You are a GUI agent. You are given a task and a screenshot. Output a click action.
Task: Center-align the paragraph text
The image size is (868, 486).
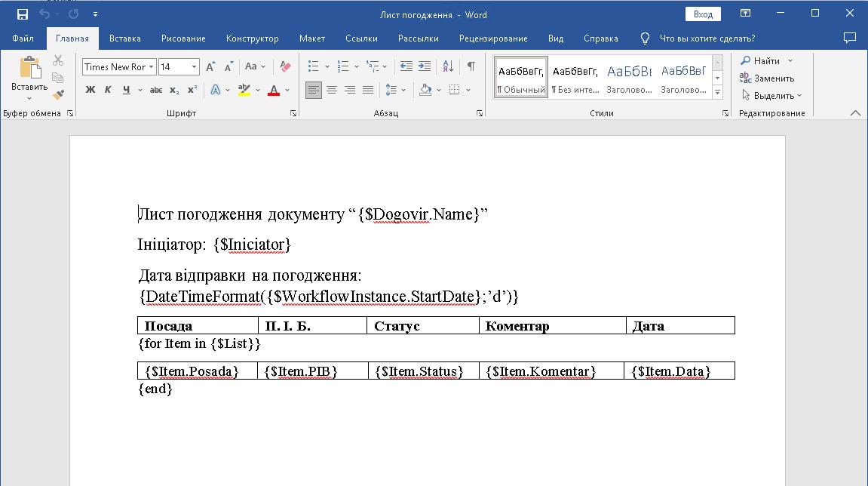[x=332, y=90]
